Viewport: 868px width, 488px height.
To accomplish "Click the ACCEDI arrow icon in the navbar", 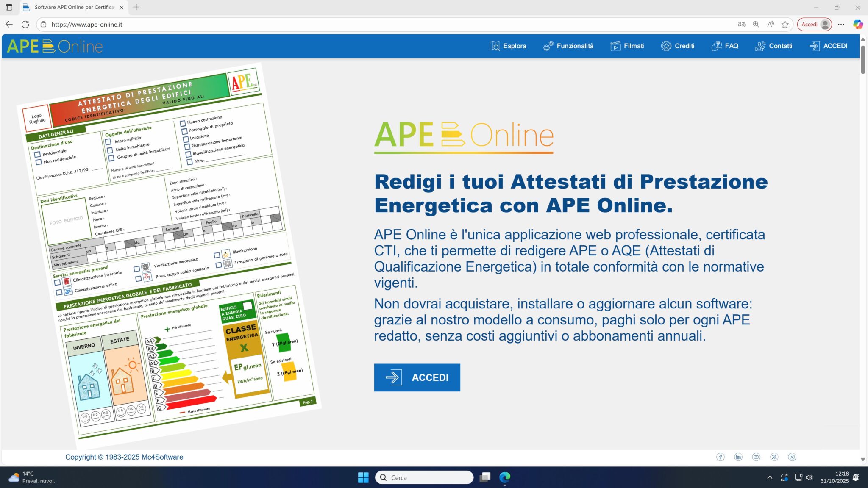I will (814, 46).
